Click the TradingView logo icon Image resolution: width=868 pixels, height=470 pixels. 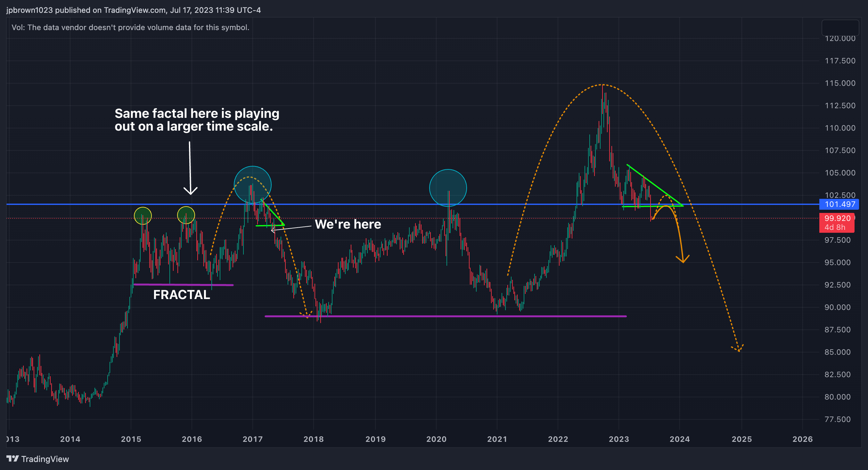click(x=12, y=458)
